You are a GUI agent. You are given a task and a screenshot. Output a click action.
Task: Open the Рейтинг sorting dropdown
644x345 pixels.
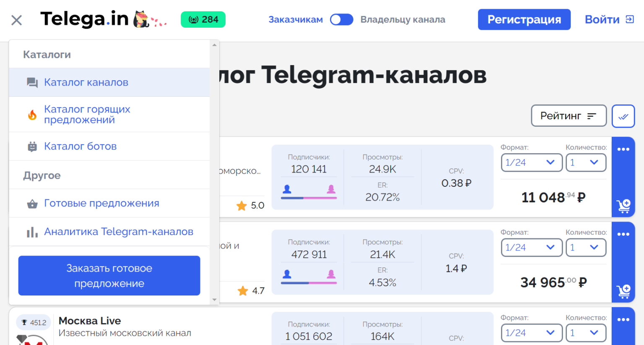tap(569, 115)
